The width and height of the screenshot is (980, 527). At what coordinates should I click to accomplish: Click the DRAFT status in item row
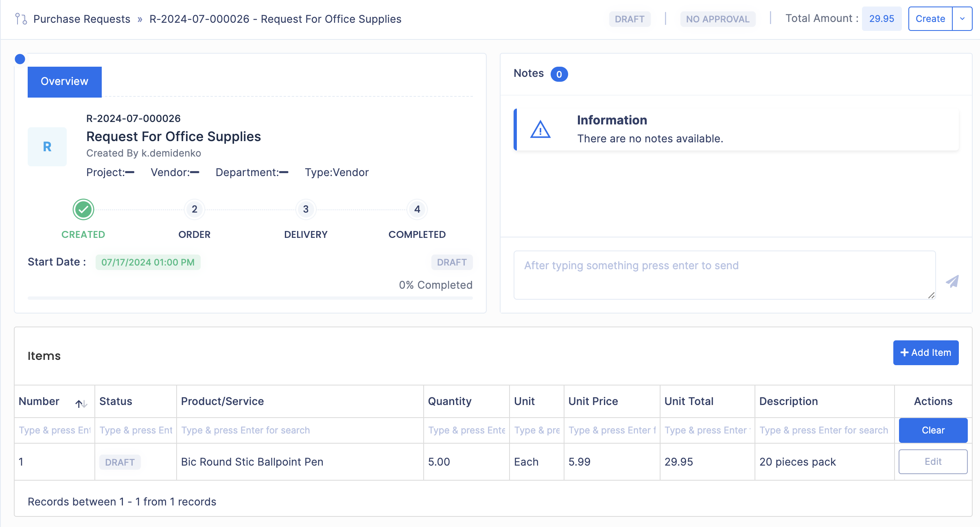point(120,462)
